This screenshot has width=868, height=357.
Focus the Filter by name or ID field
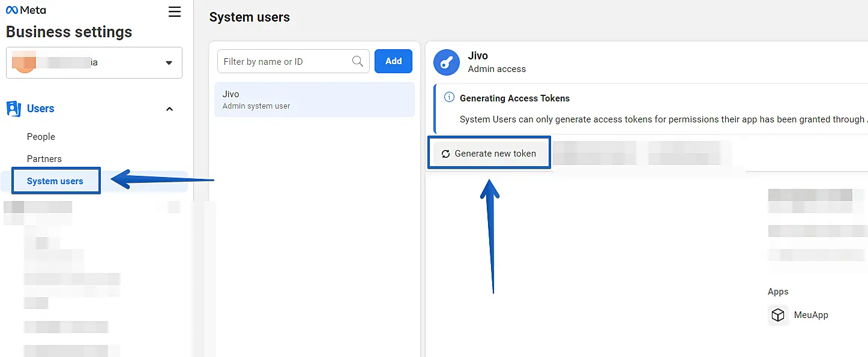coord(285,61)
